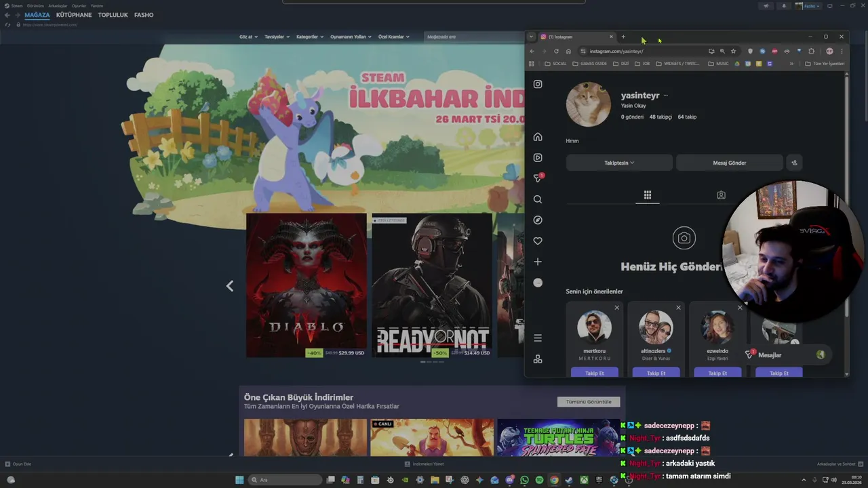The width and height of the screenshot is (868, 488).
Task: Show more bookmarks with the double chevron
Action: (x=791, y=64)
